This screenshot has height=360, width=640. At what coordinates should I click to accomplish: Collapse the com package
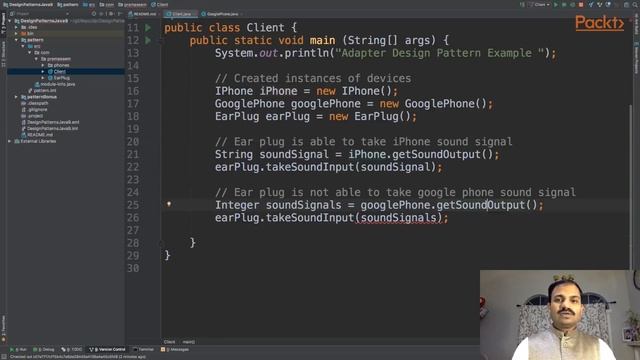tap(29, 53)
